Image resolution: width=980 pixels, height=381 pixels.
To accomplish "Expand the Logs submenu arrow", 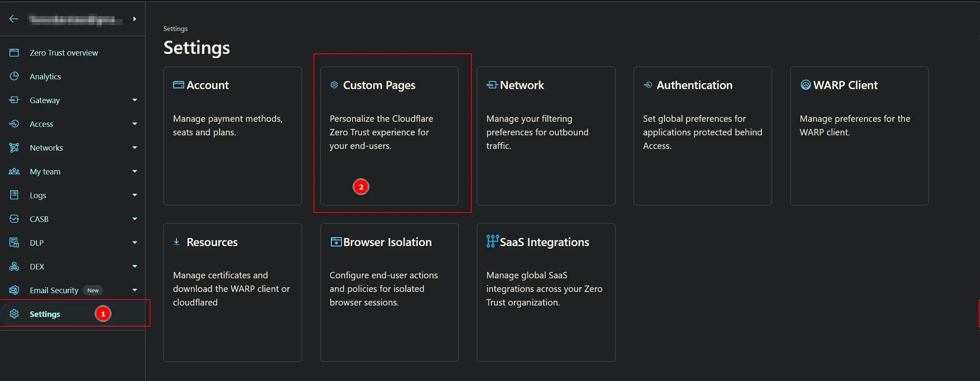I will (134, 195).
